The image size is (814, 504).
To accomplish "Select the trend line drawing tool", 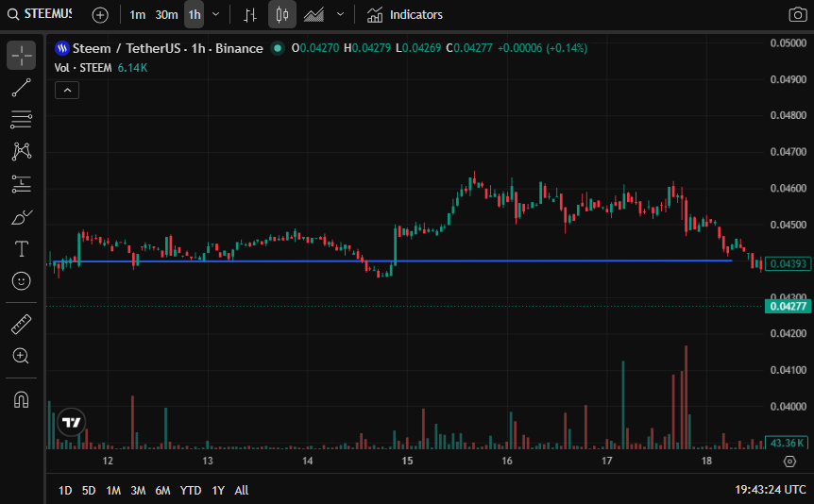I will point(22,87).
